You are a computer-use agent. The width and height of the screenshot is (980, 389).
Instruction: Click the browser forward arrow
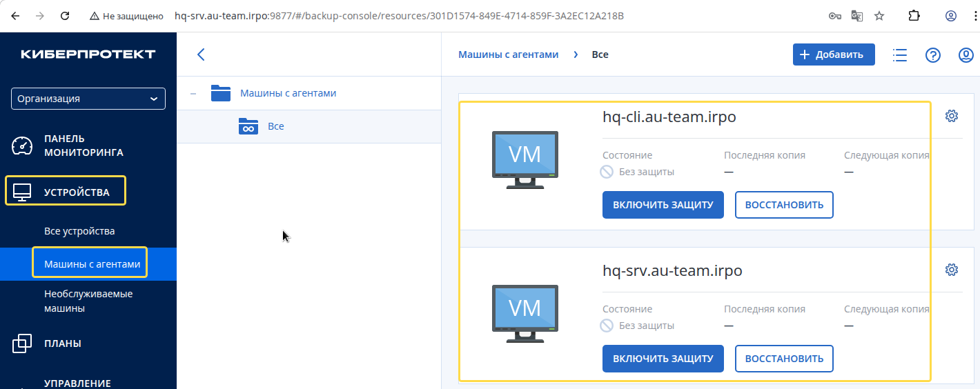(x=40, y=15)
